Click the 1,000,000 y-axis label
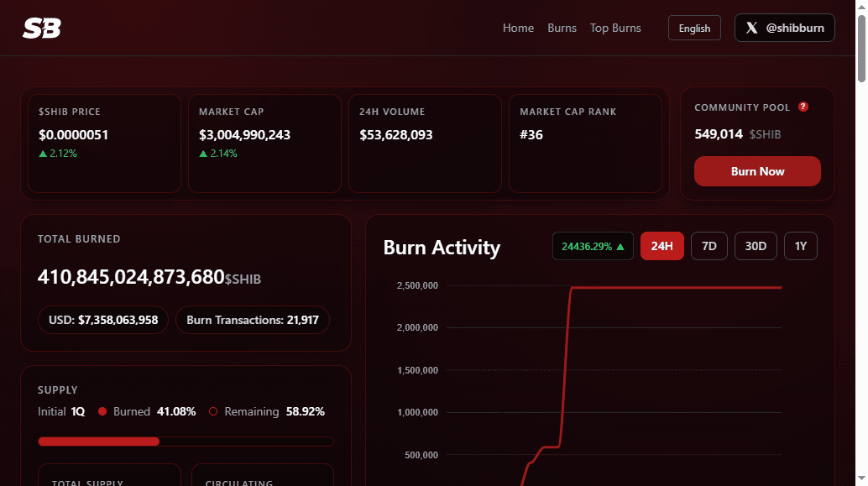The height and width of the screenshot is (486, 868). coord(417,412)
